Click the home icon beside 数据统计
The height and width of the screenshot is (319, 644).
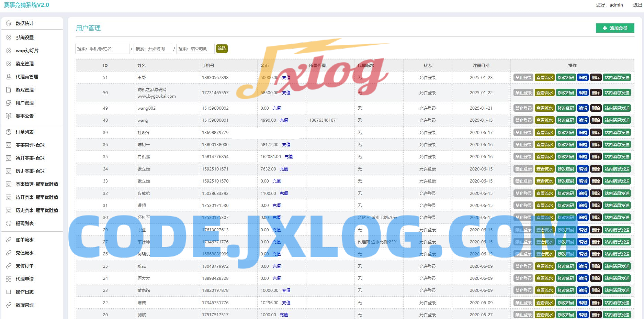pyautogui.click(x=9, y=23)
